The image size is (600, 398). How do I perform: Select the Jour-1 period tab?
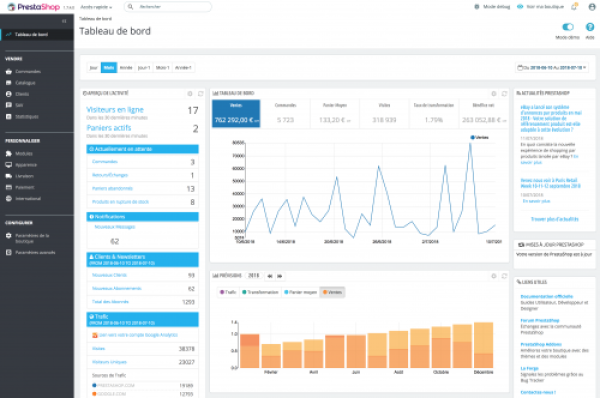(144, 68)
